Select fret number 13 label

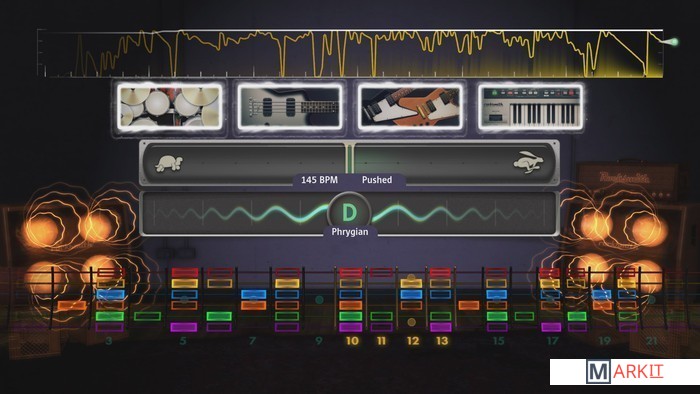(x=442, y=341)
